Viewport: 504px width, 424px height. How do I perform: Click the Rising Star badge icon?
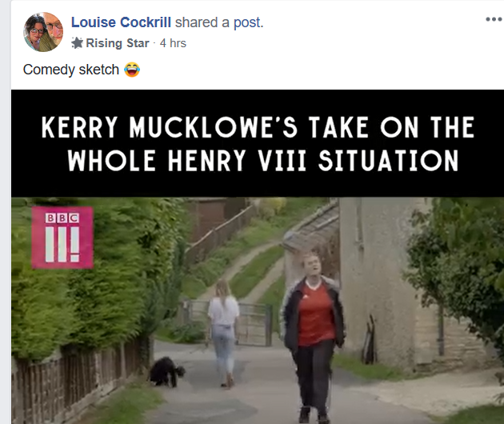coord(77,42)
